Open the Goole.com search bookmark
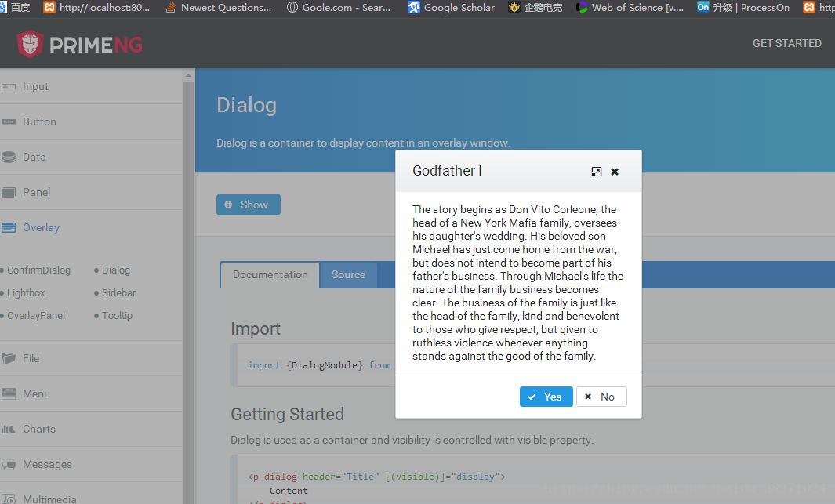835x504 pixels. coord(339,8)
